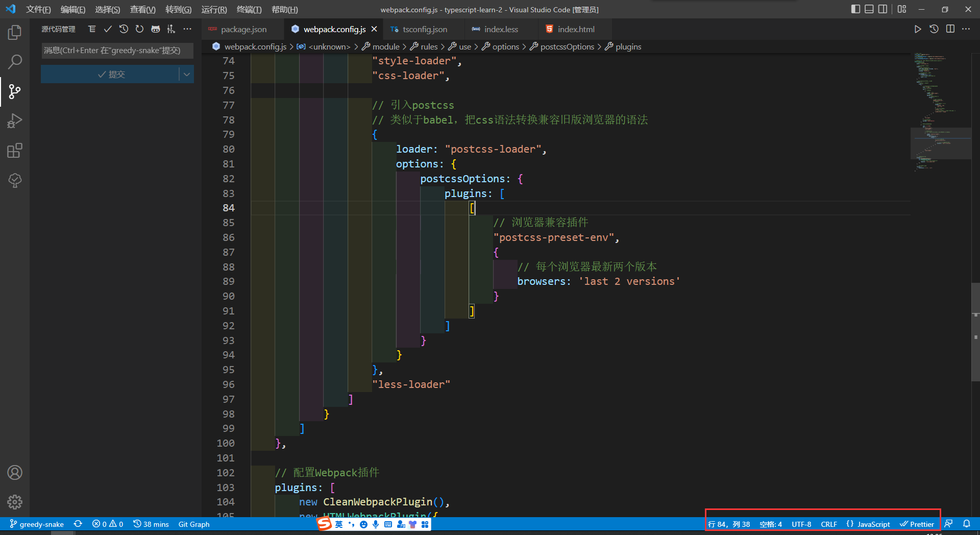Open the encoding selector showing UTF-8

coord(801,524)
